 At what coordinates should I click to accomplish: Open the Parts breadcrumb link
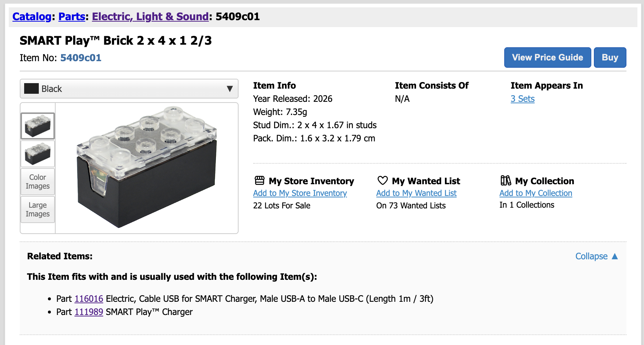[72, 16]
